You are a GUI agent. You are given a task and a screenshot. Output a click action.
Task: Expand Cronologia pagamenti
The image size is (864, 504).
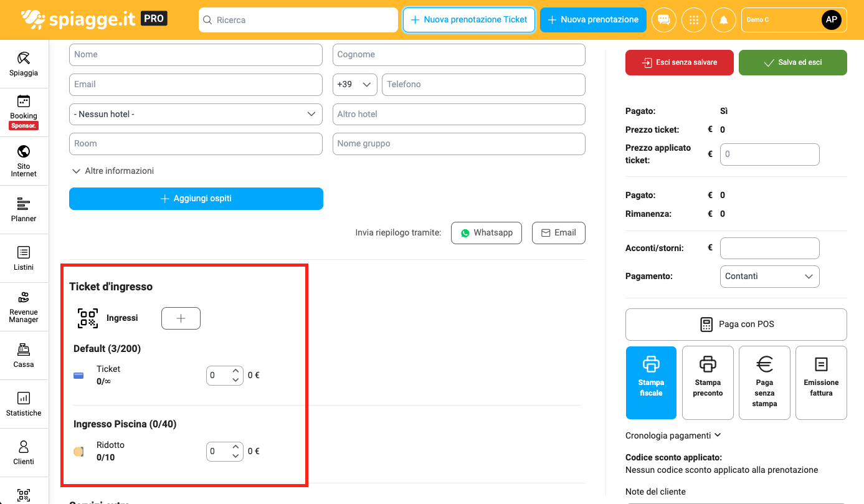pyautogui.click(x=673, y=435)
